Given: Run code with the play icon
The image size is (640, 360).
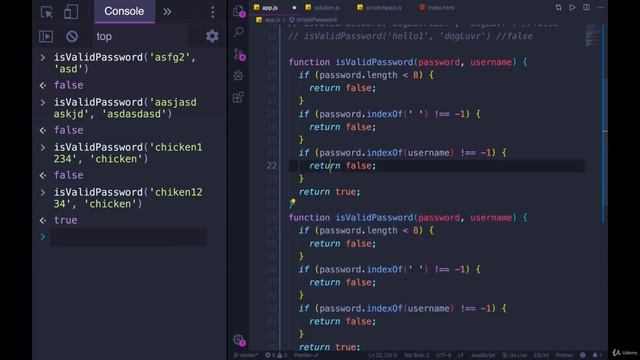Looking at the screenshot, I should pos(572,7).
